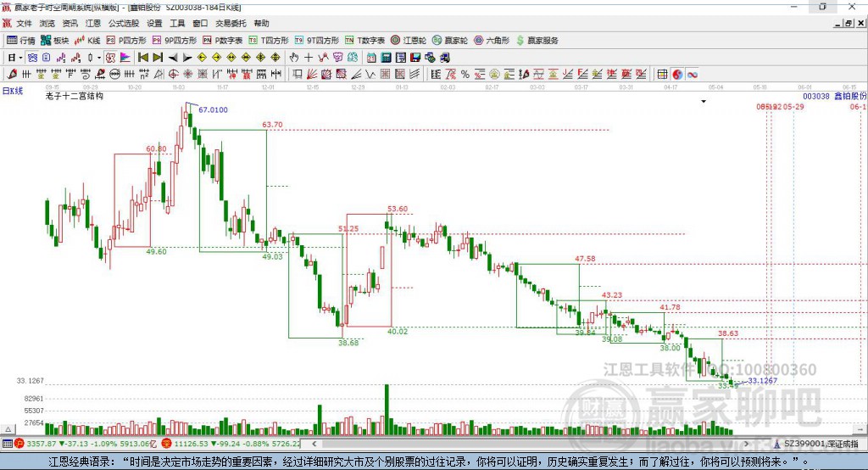Open the 六角形 hexagon tool
The height and width of the screenshot is (470, 868).
492,41
